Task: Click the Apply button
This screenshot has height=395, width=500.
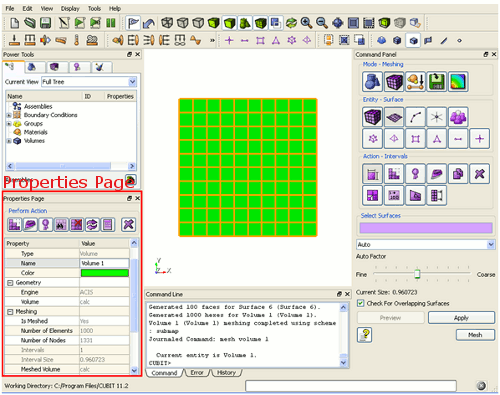Action: tap(461, 318)
